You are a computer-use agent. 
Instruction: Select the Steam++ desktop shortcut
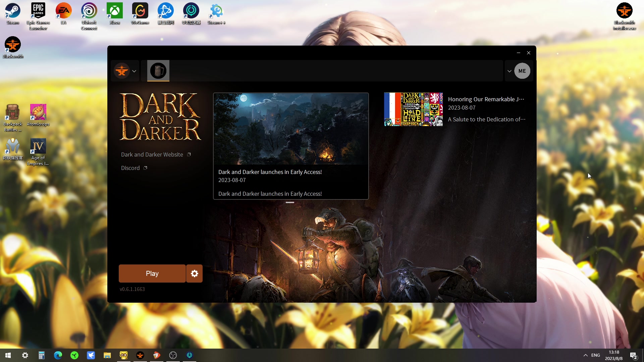pyautogui.click(x=217, y=14)
